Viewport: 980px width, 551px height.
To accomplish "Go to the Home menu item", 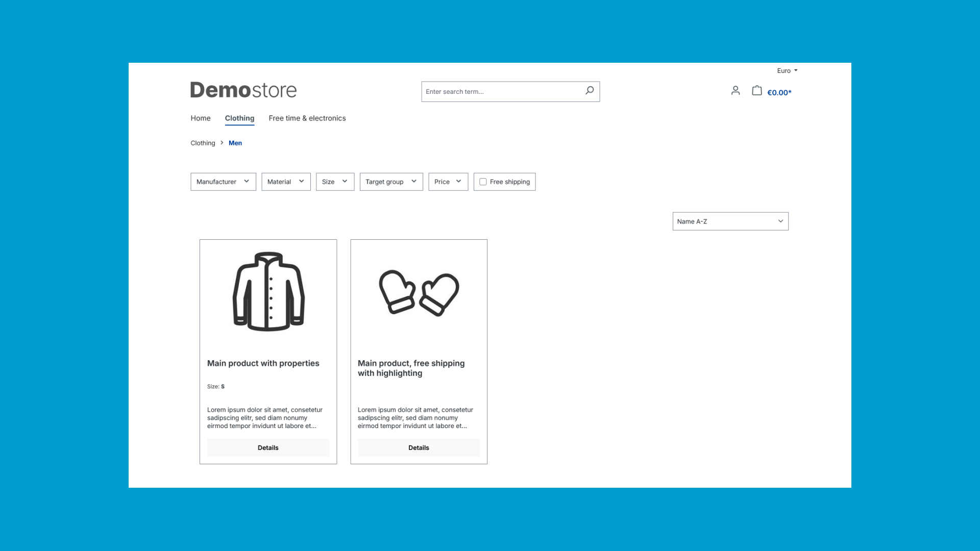I will 201,118.
